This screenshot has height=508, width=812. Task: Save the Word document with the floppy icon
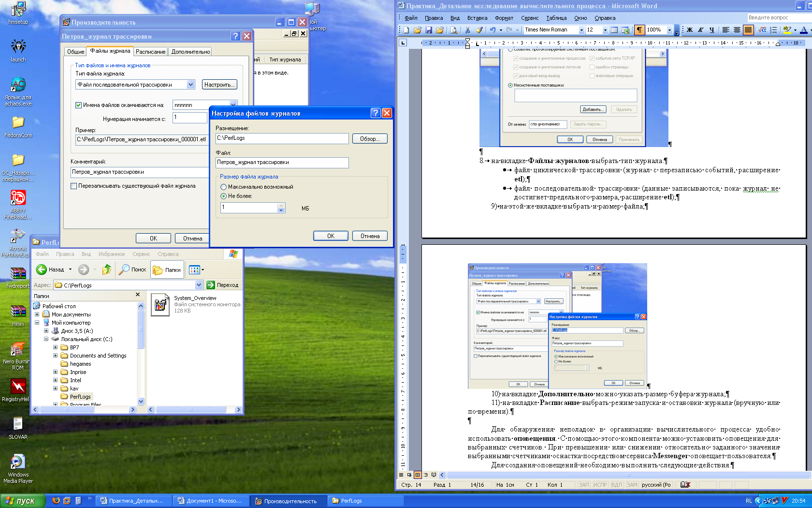coord(428,30)
